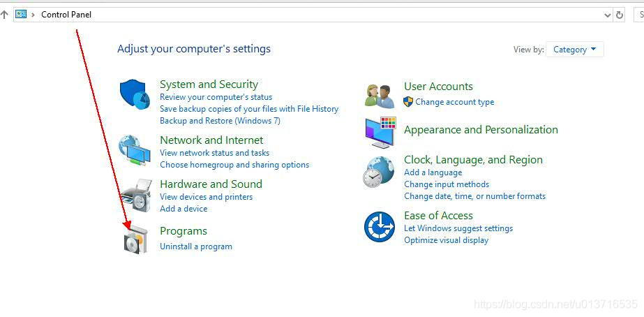
Task: Click the refresh button beside address bar
Action: (620, 15)
